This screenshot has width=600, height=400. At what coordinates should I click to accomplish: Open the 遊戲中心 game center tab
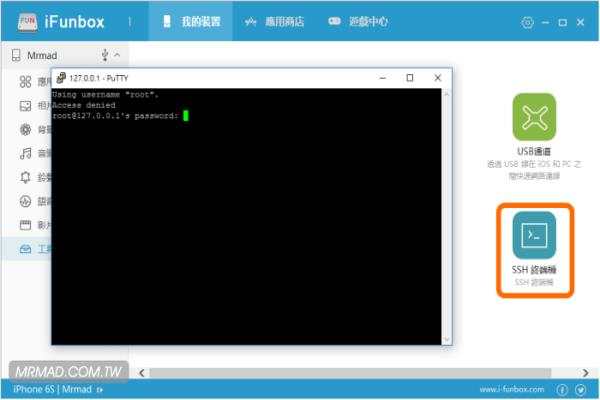click(x=358, y=22)
